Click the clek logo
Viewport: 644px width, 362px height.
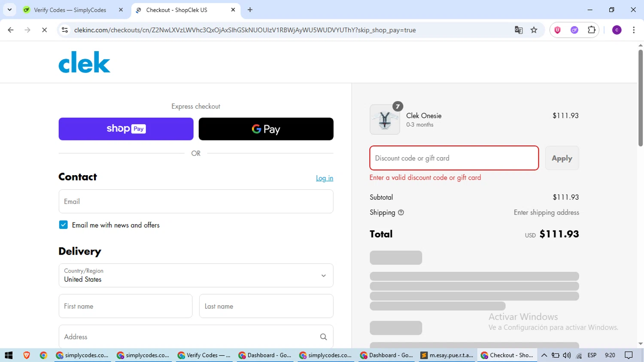click(85, 62)
